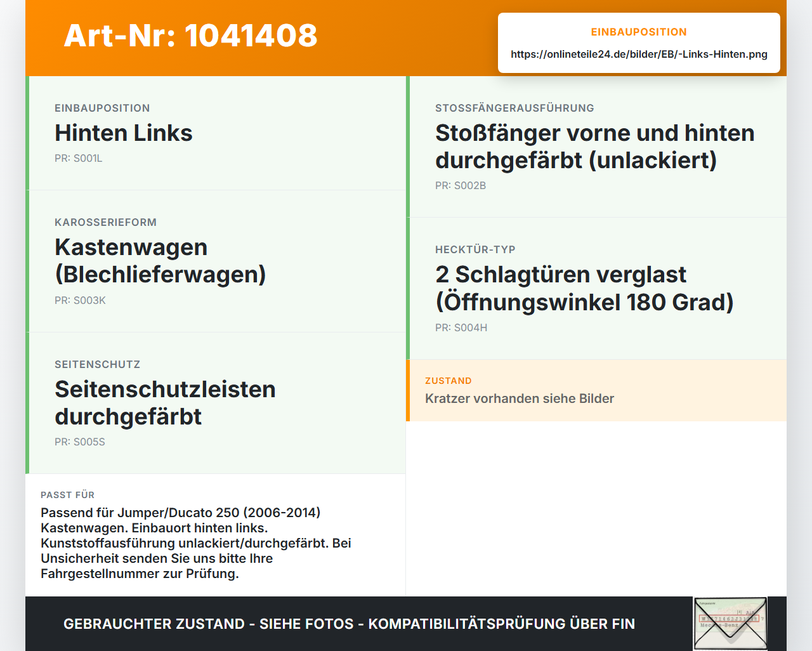This screenshot has height=651, width=812.
Task: Click the STOSSFÄNGERAUSFÜHRUNG section label
Action: point(514,108)
